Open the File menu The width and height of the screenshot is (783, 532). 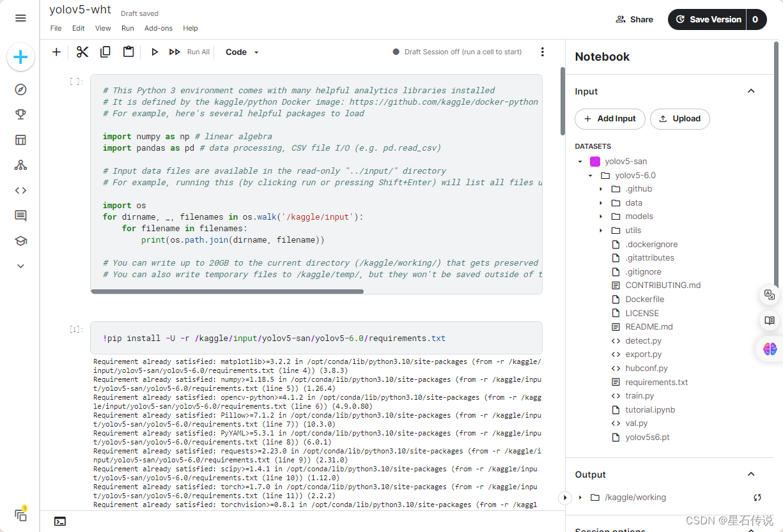pos(56,28)
